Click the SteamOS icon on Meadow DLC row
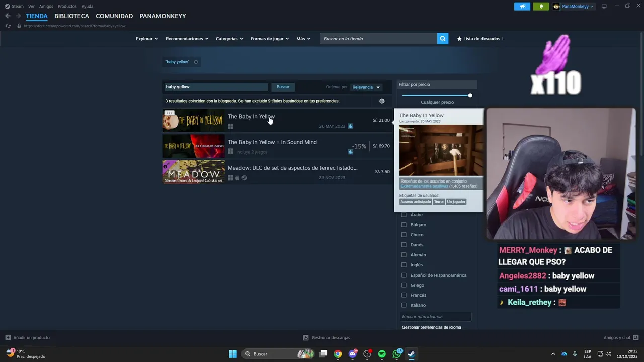The image size is (644, 362). click(244, 178)
